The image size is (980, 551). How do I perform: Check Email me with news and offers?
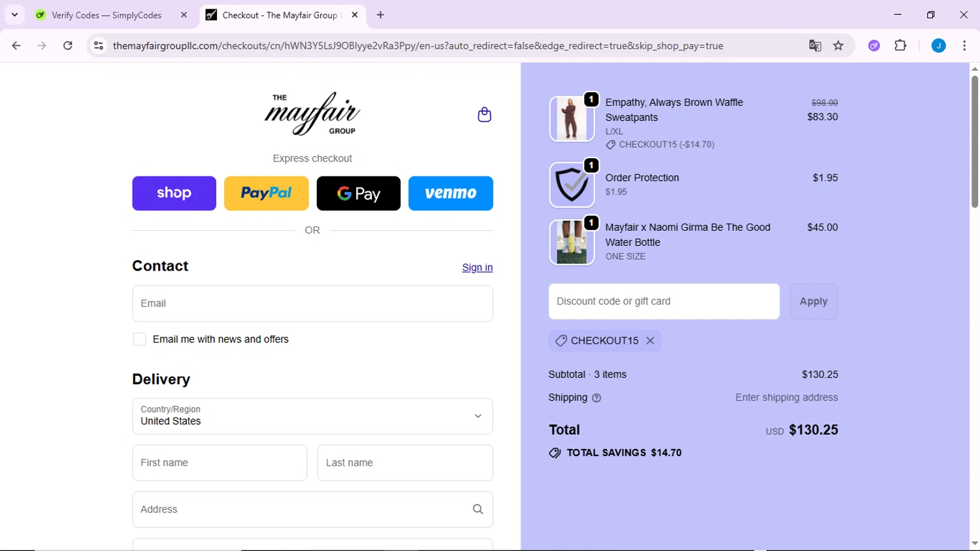coord(139,339)
